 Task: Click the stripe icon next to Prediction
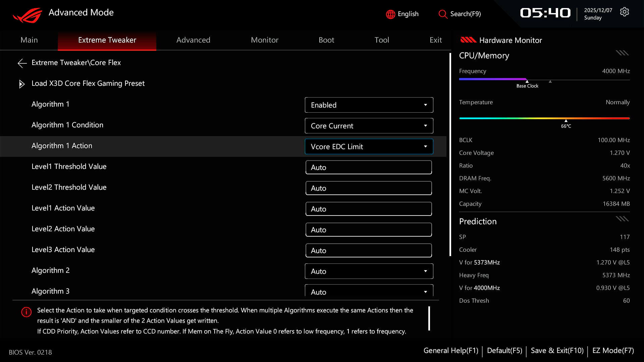pyautogui.click(x=622, y=219)
